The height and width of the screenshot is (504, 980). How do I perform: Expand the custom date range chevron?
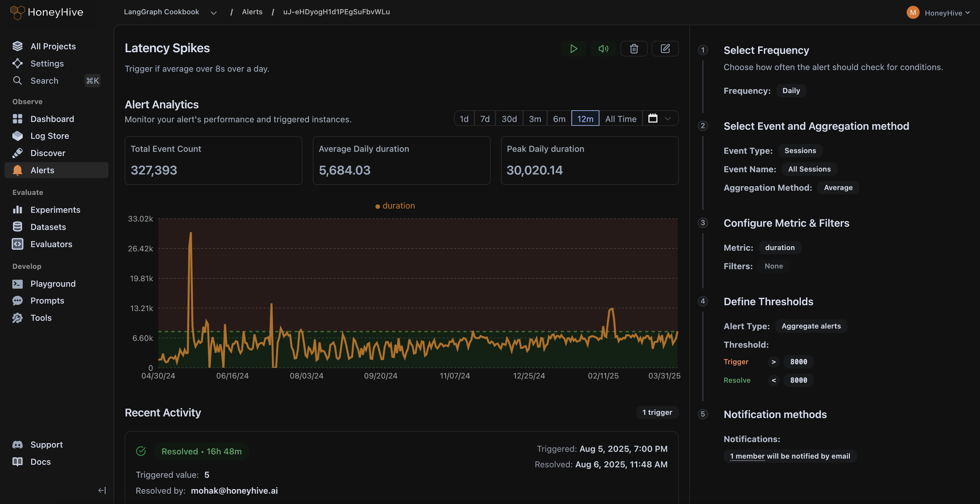pyautogui.click(x=668, y=119)
